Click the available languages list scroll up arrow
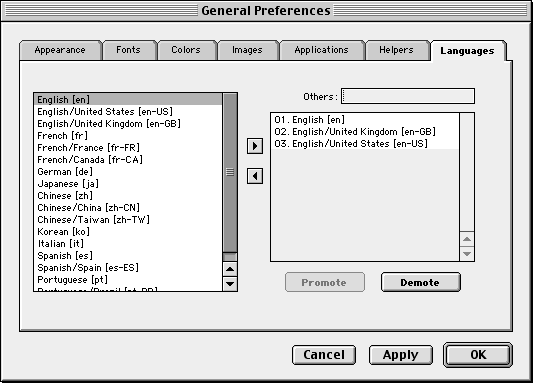 (x=230, y=269)
